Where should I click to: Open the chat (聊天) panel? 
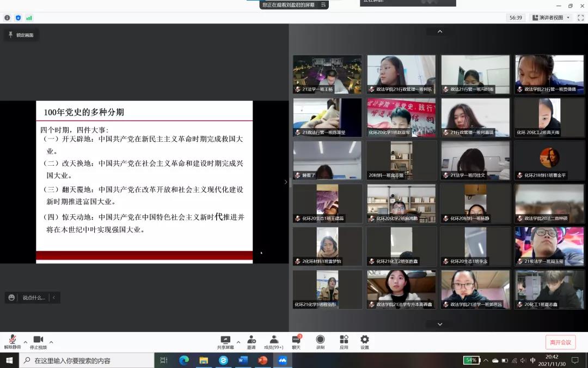coord(296,342)
